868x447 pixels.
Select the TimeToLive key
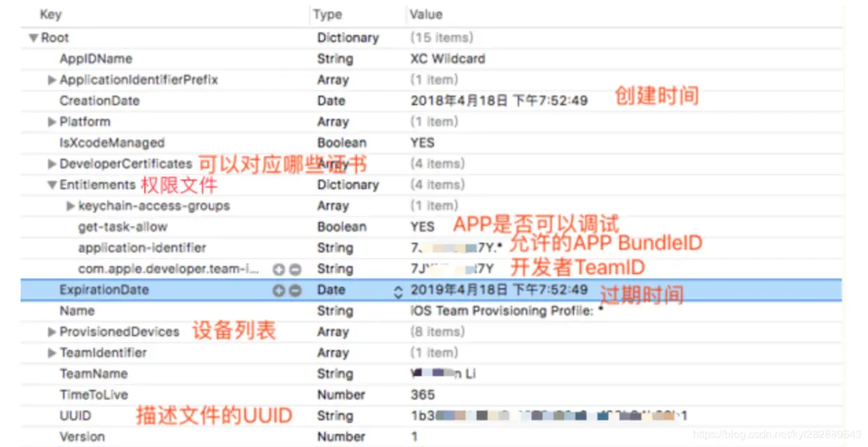click(x=94, y=395)
